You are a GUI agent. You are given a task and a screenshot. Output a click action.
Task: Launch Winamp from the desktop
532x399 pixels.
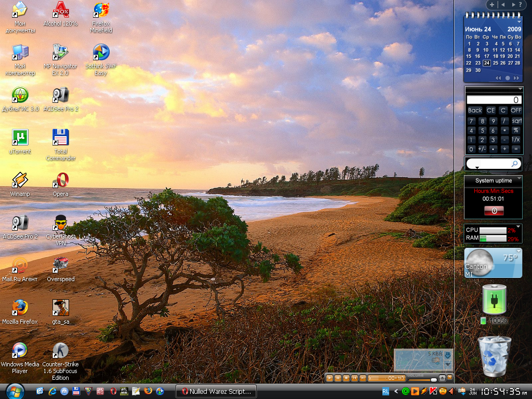pos(20,180)
